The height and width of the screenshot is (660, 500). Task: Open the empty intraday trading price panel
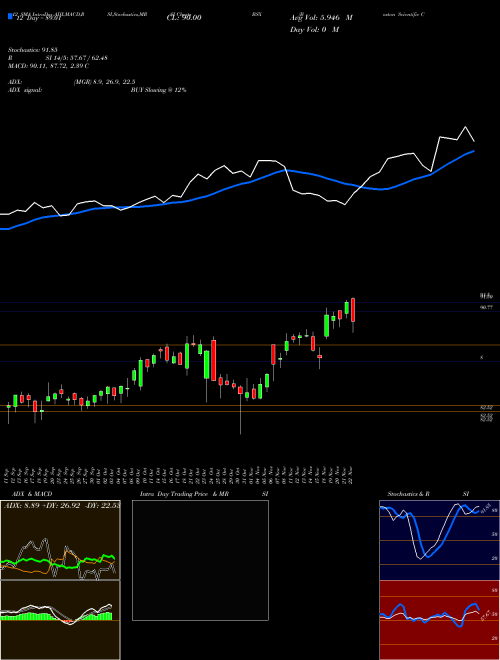coord(200,560)
